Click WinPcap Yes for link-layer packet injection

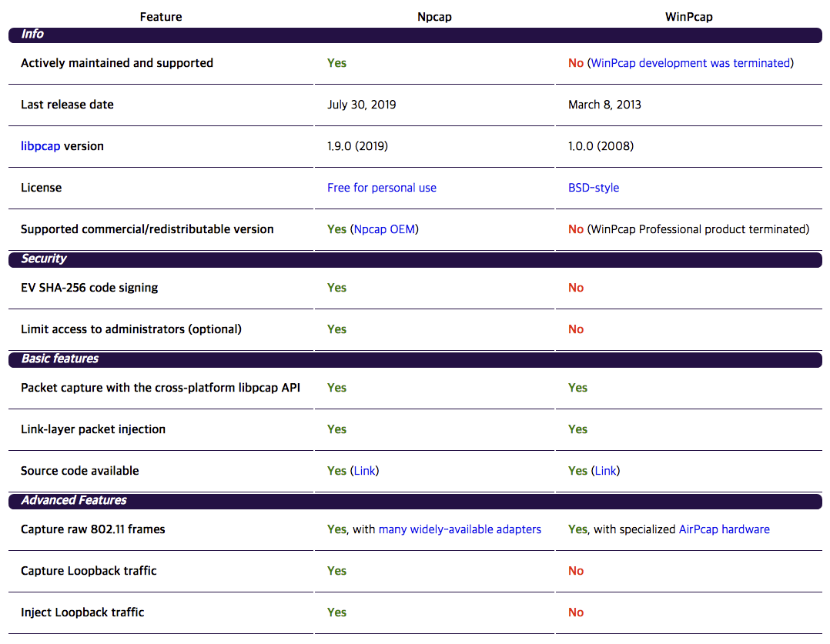pos(577,429)
